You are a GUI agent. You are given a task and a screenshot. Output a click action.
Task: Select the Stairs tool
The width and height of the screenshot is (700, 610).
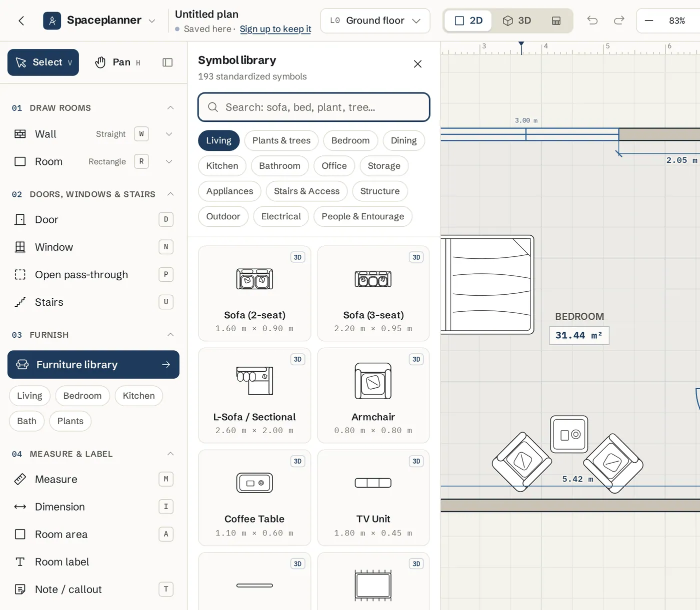[x=93, y=302]
